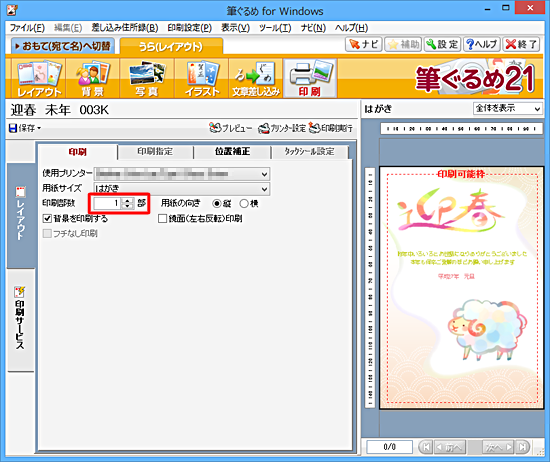The image size is (550, 462).
Task: Open the 印刷設定(P) menu
Action: point(189,28)
